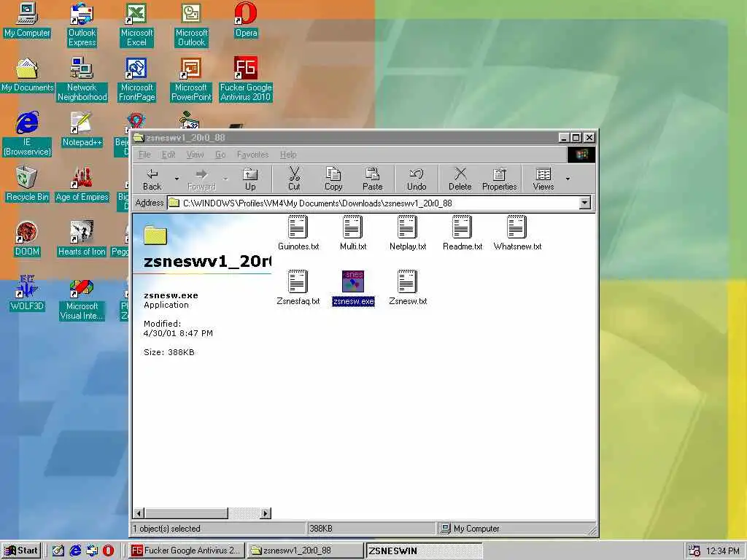Screen dimensions: 747x560
Task: Select the Netplay.txt file
Action: [x=408, y=233]
